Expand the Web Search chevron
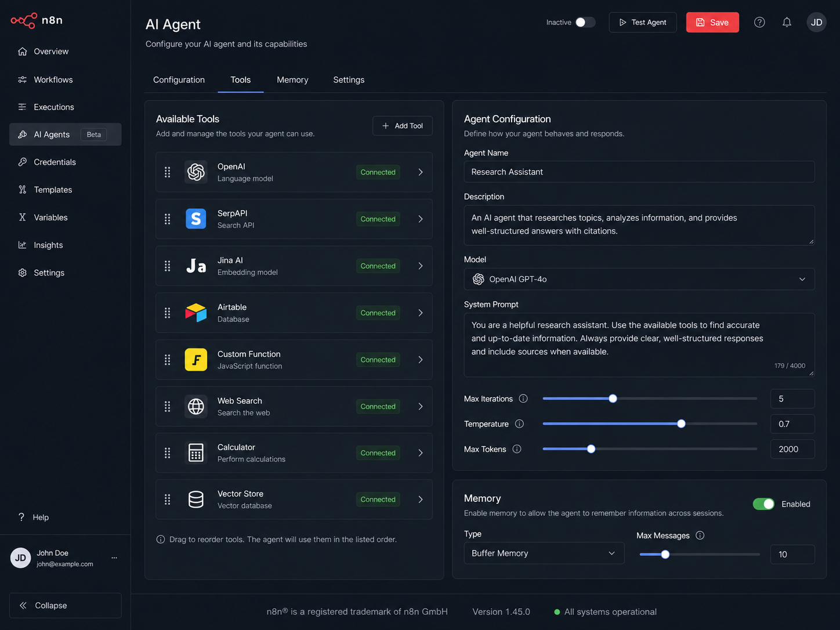Screen dimensions: 840x630 (421, 407)
